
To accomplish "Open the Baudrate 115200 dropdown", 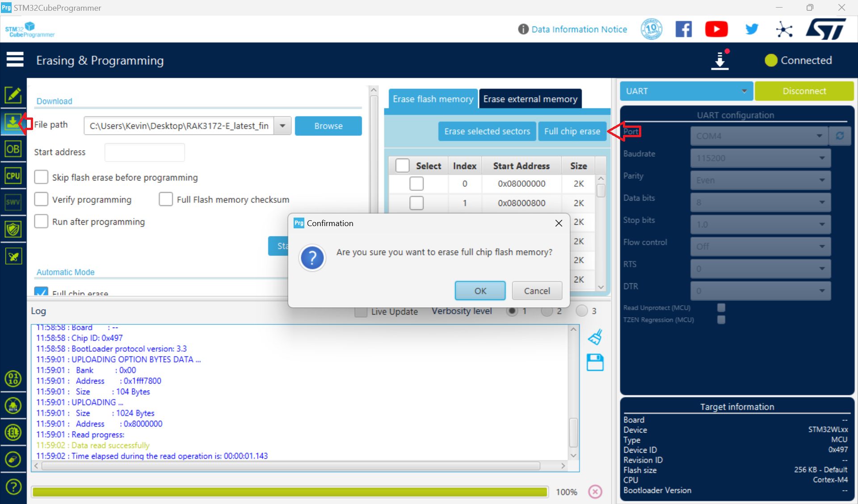I will click(x=761, y=158).
